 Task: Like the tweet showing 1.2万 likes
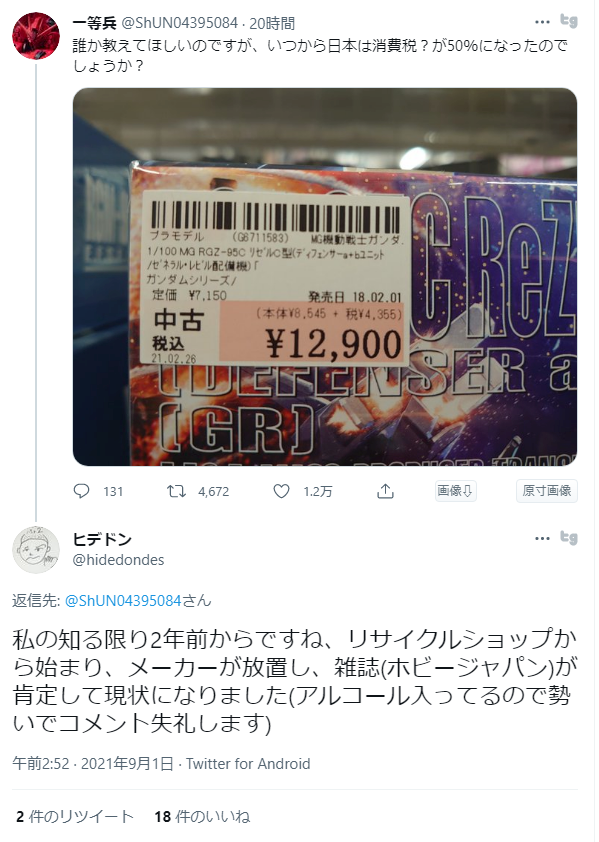(x=282, y=491)
